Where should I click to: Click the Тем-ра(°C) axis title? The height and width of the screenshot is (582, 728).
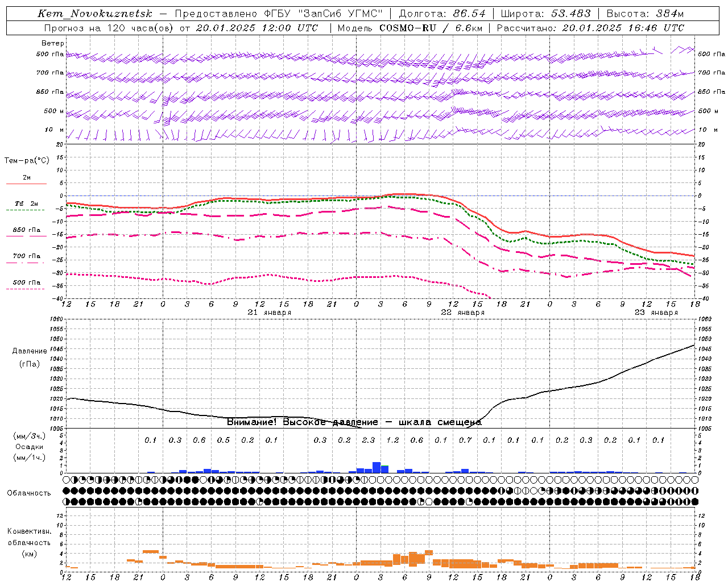[27, 161]
